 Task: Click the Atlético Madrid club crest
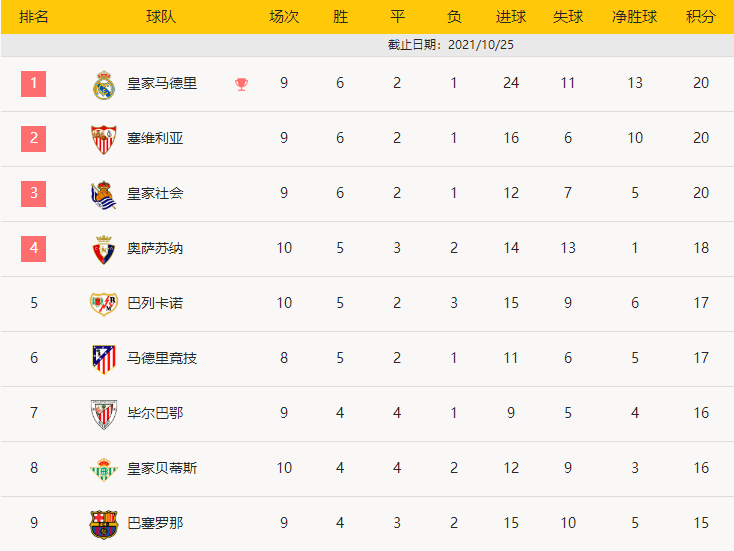point(104,358)
